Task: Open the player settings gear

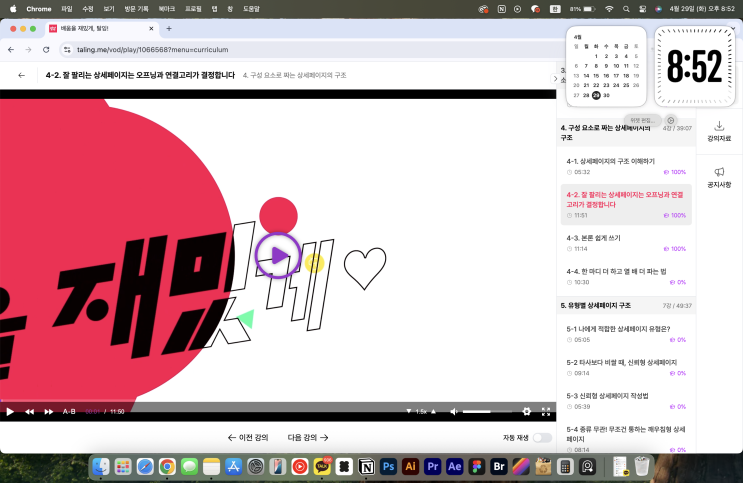Action: pos(526,411)
